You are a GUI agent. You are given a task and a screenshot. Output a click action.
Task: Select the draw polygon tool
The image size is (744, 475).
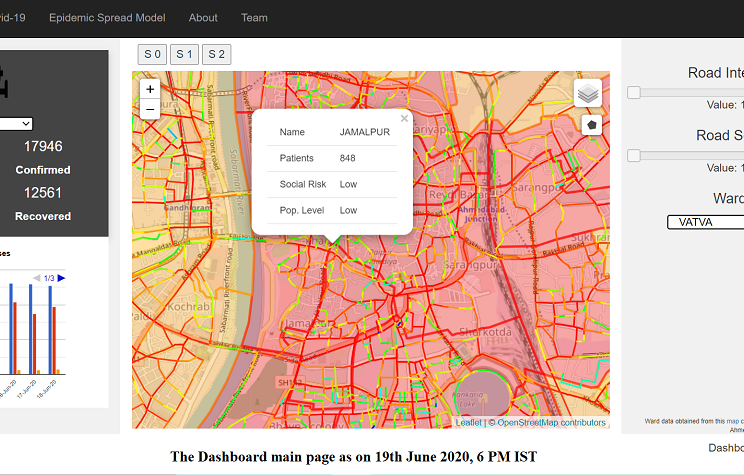pyautogui.click(x=592, y=125)
